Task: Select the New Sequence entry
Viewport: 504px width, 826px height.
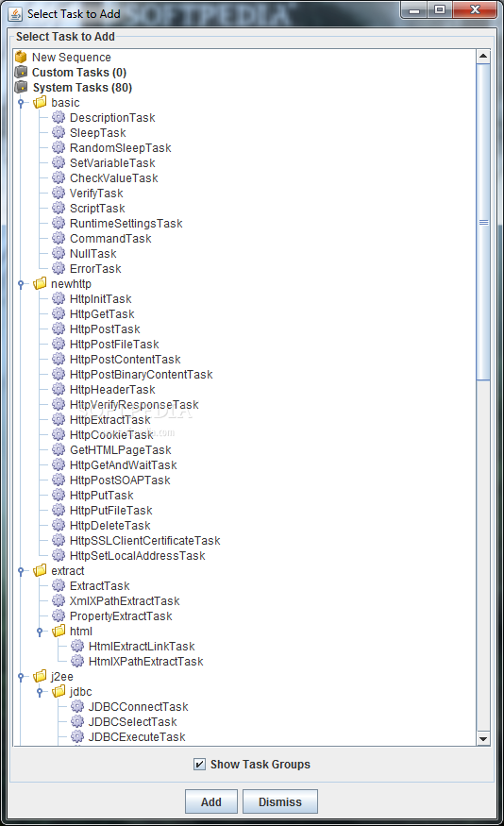Action: [71, 57]
